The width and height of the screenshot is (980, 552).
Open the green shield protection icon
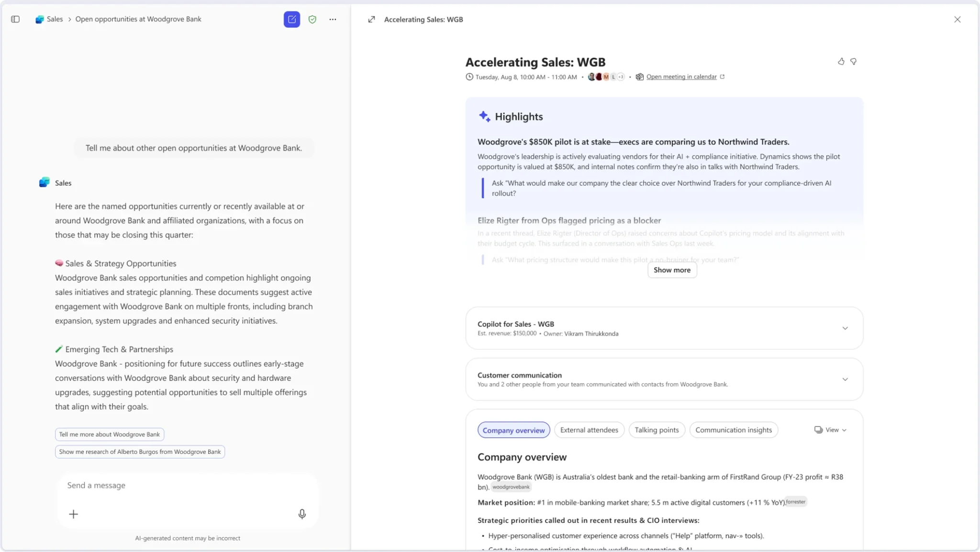(312, 19)
